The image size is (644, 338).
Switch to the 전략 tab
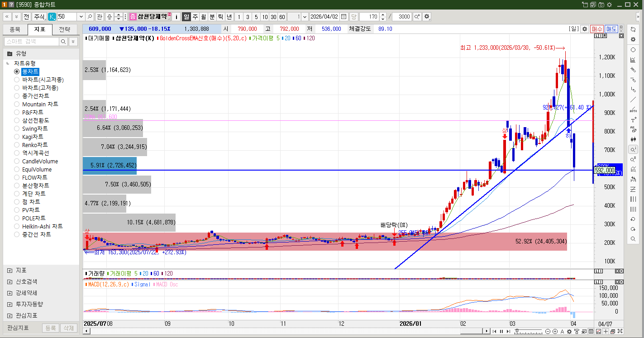pyautogui.click(x=65, y=29)
